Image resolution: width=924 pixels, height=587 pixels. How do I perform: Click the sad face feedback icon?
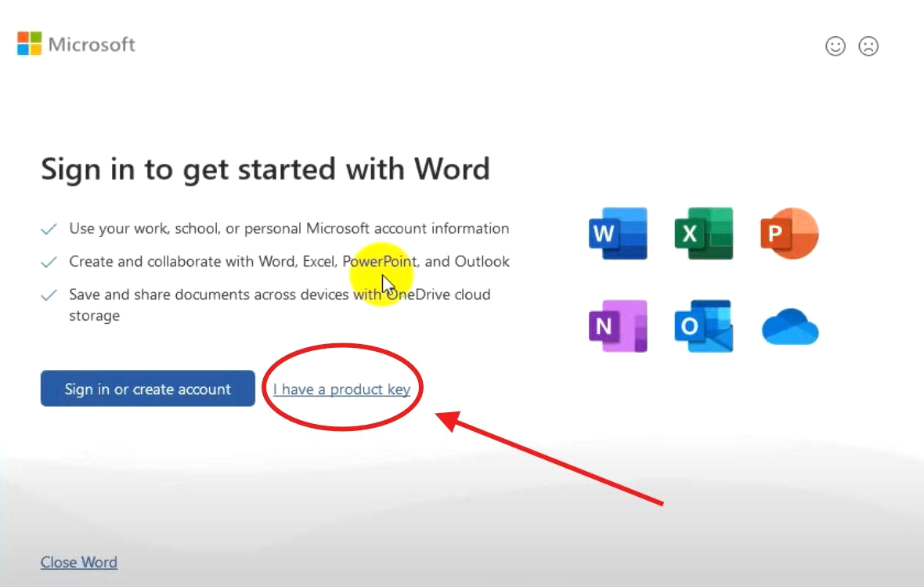point(868,46)
